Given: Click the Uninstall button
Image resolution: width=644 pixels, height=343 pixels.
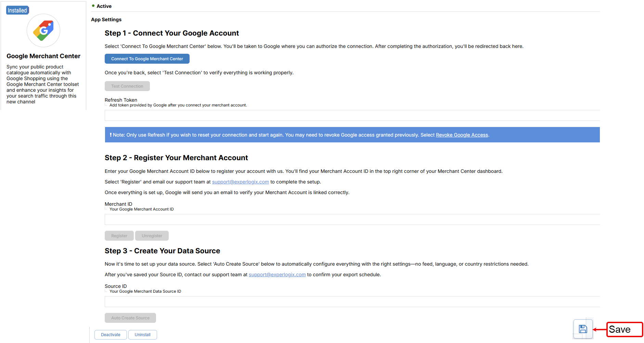Looking at the screenshot, I should (x=142, y=335).
